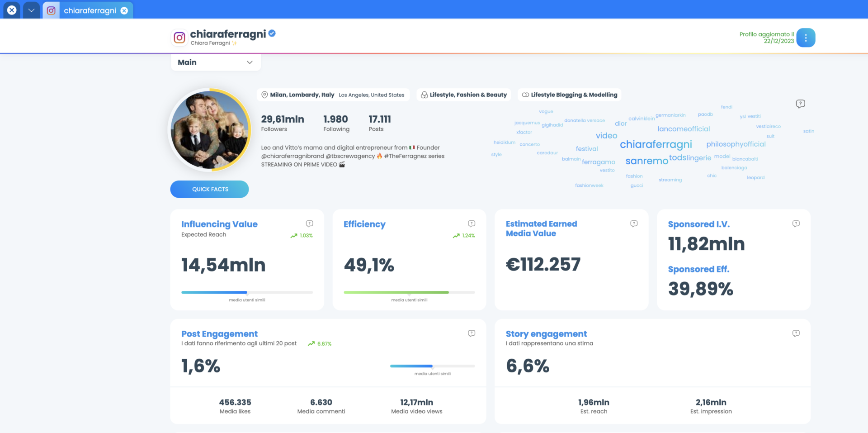The height and width of the screenshot is (433, 868).
Task: Open Post Engagement help tooltip icon
Action: [x=472, y=333]
